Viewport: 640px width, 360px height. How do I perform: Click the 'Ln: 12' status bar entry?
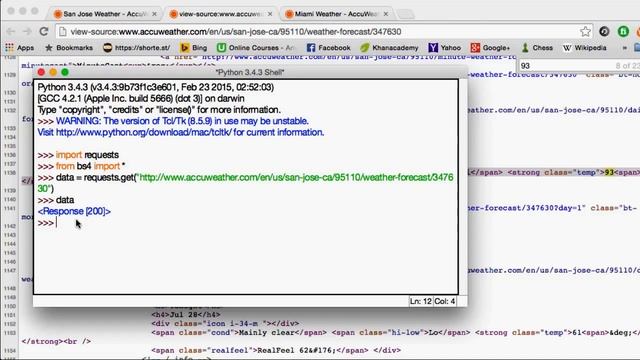[421, 301]
